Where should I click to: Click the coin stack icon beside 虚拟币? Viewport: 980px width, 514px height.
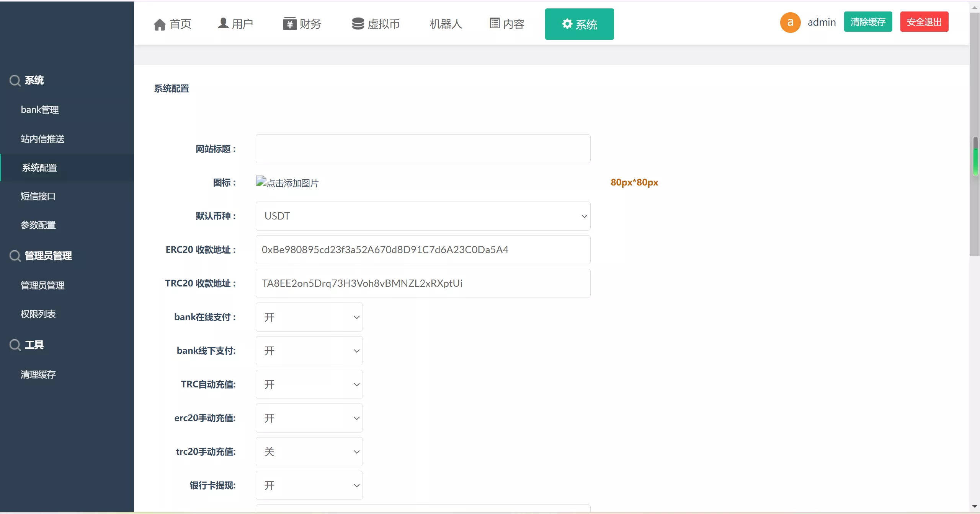358,24
